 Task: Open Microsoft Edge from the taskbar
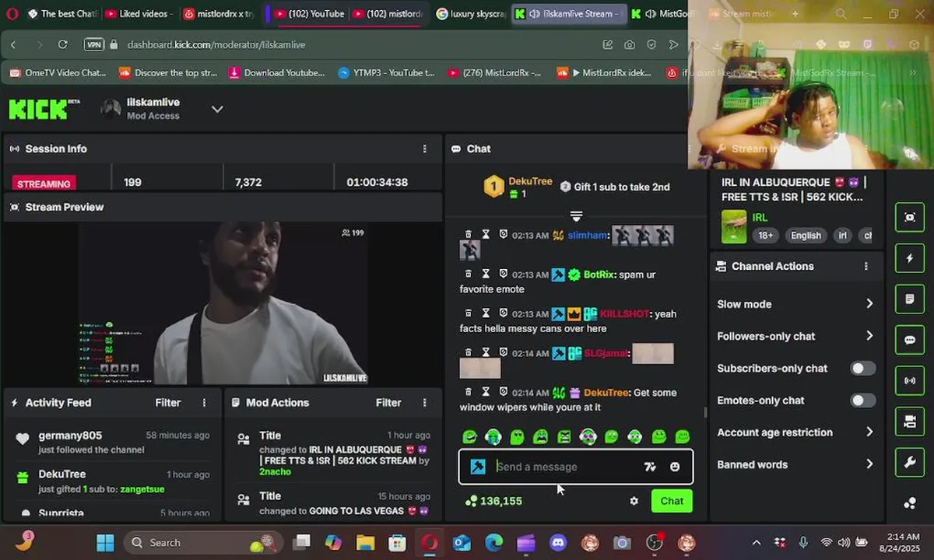493,542
